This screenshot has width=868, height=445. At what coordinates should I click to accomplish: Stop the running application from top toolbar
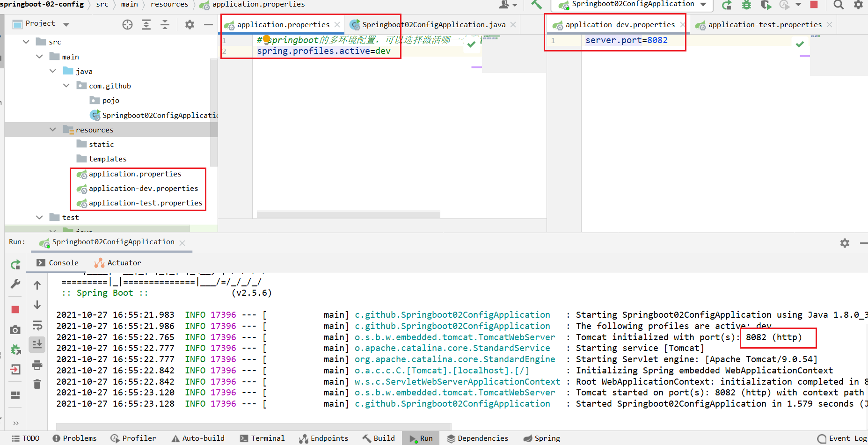(x=814, y=5)
